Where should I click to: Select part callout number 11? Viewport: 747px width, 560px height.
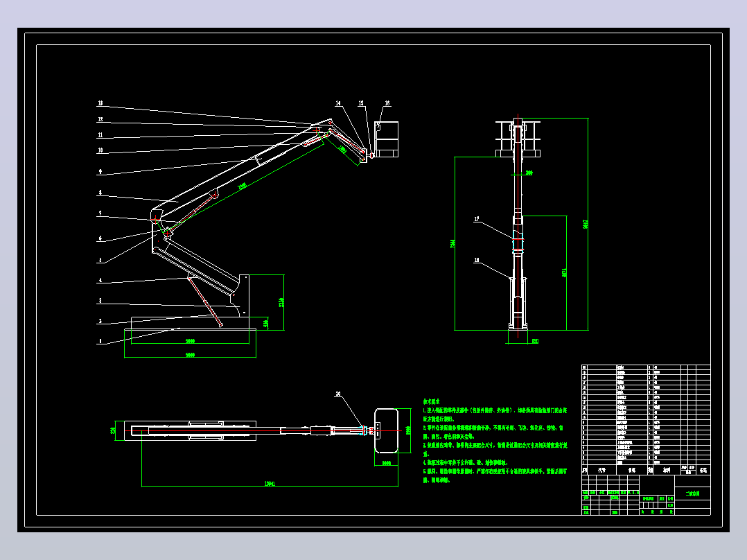click(x=100, y=135)
